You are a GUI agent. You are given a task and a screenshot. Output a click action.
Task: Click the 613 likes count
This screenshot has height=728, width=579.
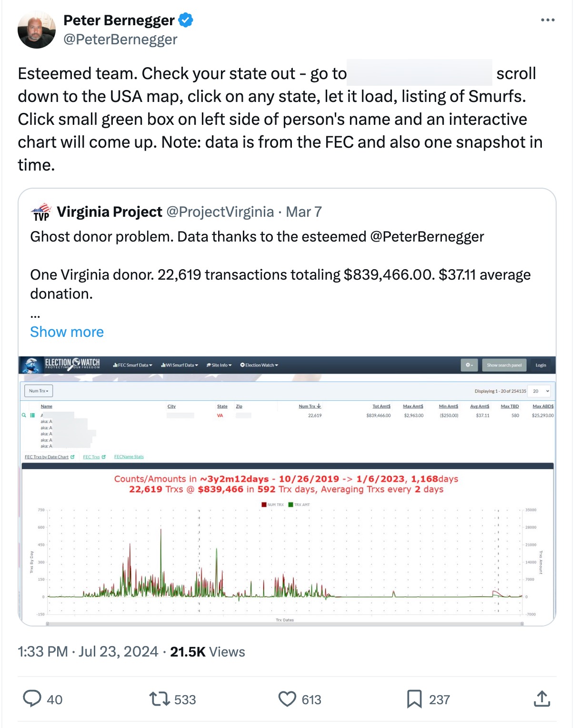coord(311,699)
